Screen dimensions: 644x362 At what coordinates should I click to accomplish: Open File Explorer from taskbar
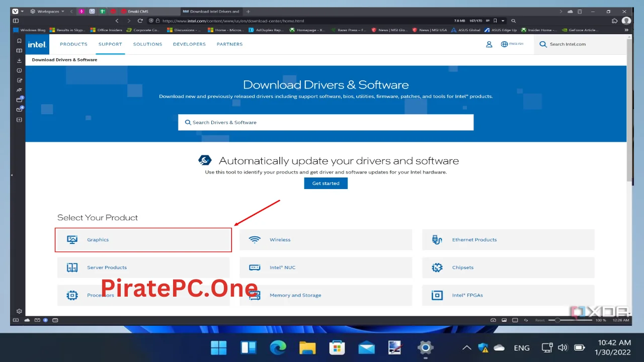pyautogui.click(x=307, y=347)
